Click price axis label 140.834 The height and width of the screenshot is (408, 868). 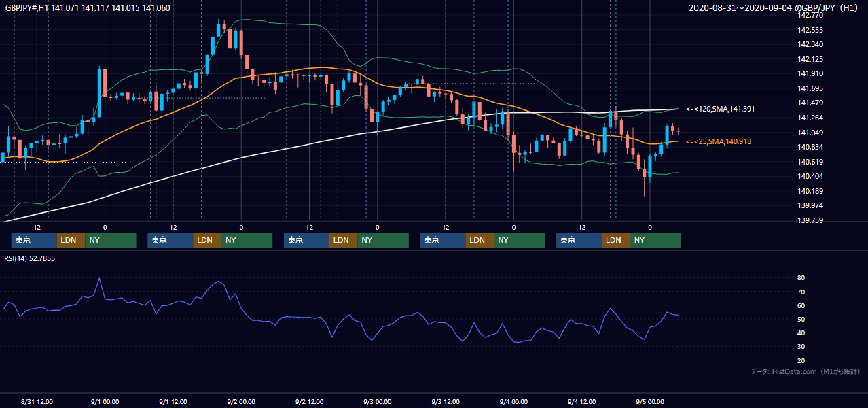click(812, 147)
